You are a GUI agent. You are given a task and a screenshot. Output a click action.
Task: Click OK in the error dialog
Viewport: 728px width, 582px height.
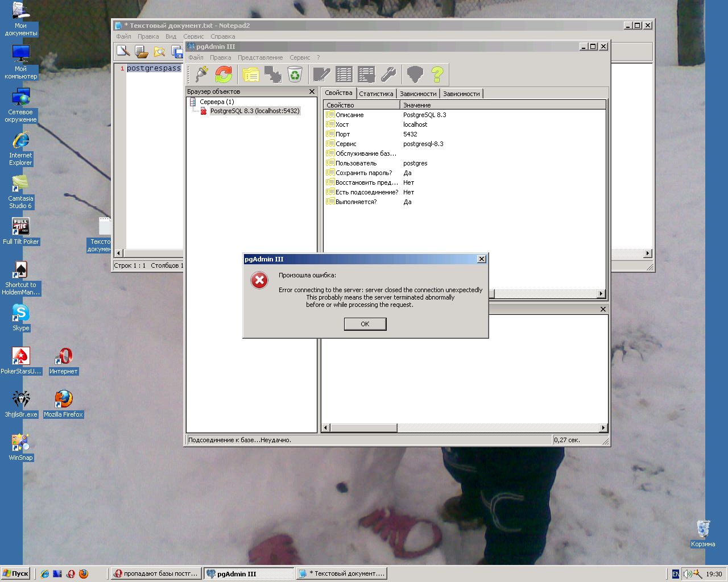pyautogui.click(x=365, y=324)
